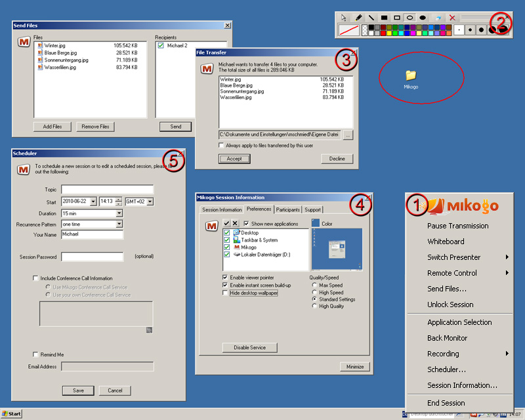Open the Mikogo folder on desktop

point(411,79)
